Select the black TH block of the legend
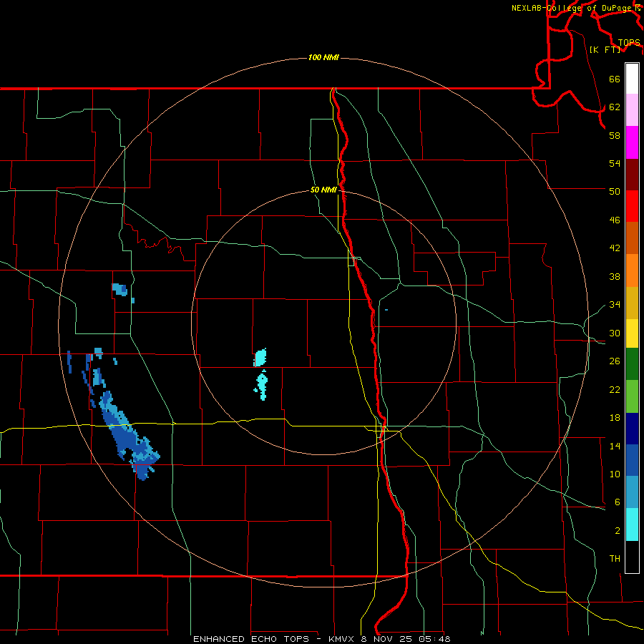 pos(632,557)
